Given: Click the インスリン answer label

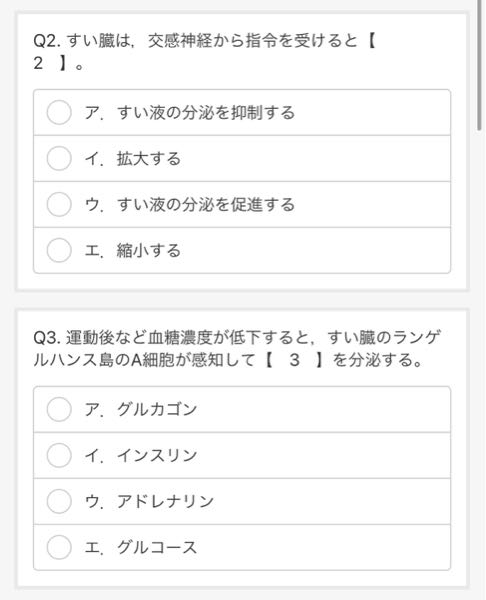Looking at the screenshot, I should click(x=157, y=455).
